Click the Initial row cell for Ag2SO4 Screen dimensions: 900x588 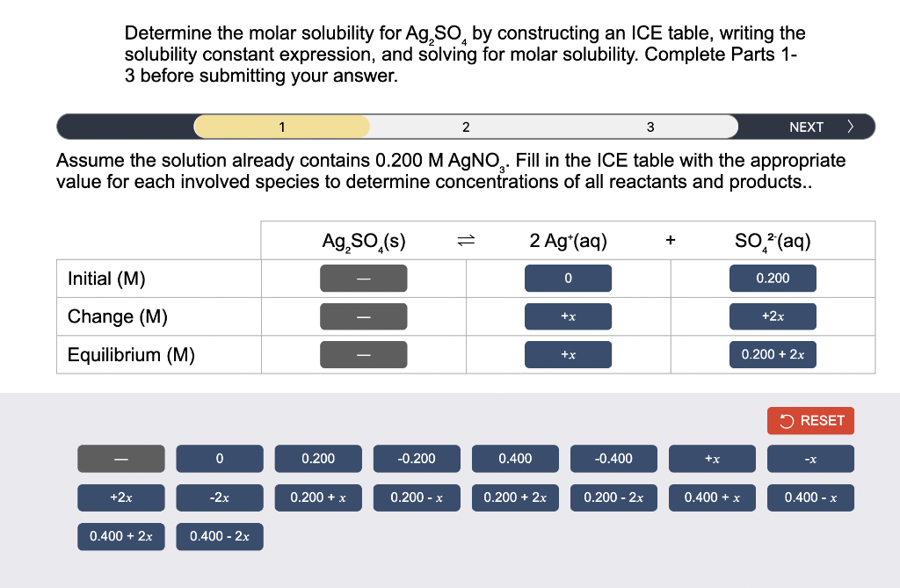point(364,278)
